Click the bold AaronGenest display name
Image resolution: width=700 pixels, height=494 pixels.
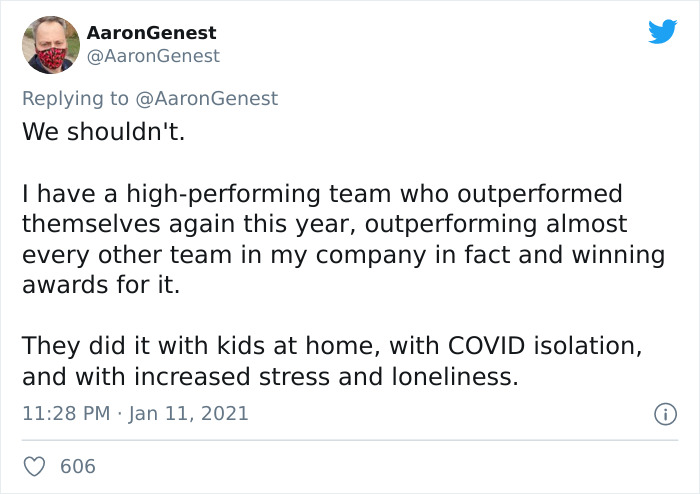pyautogui.click(x=151, y=33)
